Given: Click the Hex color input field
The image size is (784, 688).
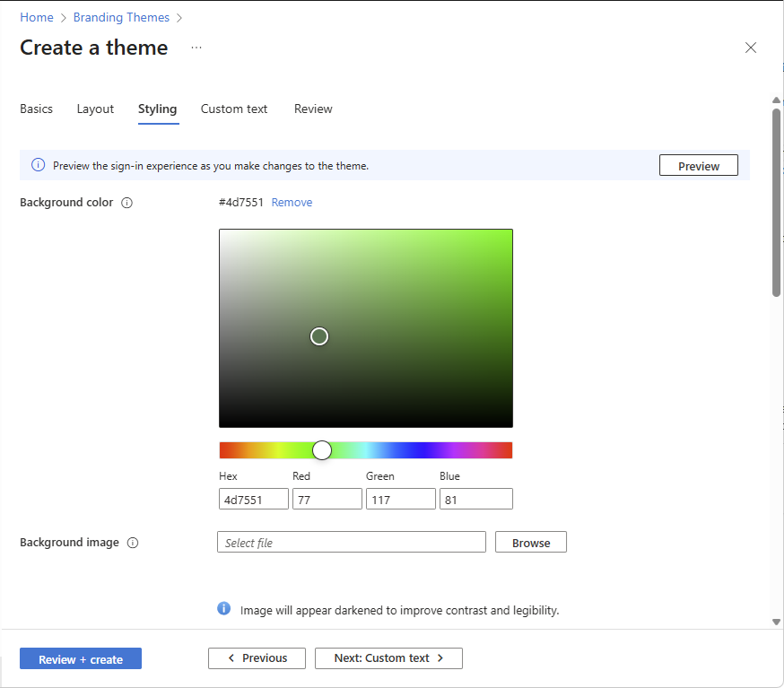Looking at the screenshot, I should pos(254,500).
